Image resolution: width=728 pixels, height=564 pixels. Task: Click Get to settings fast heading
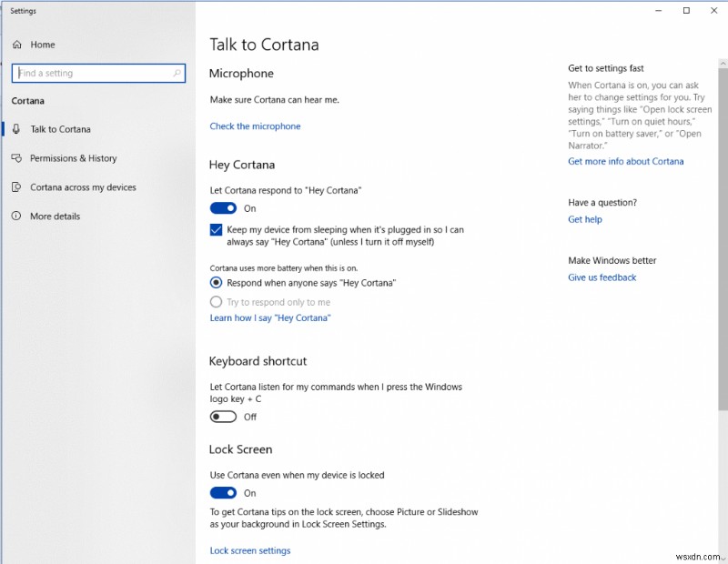coord(606,68)
